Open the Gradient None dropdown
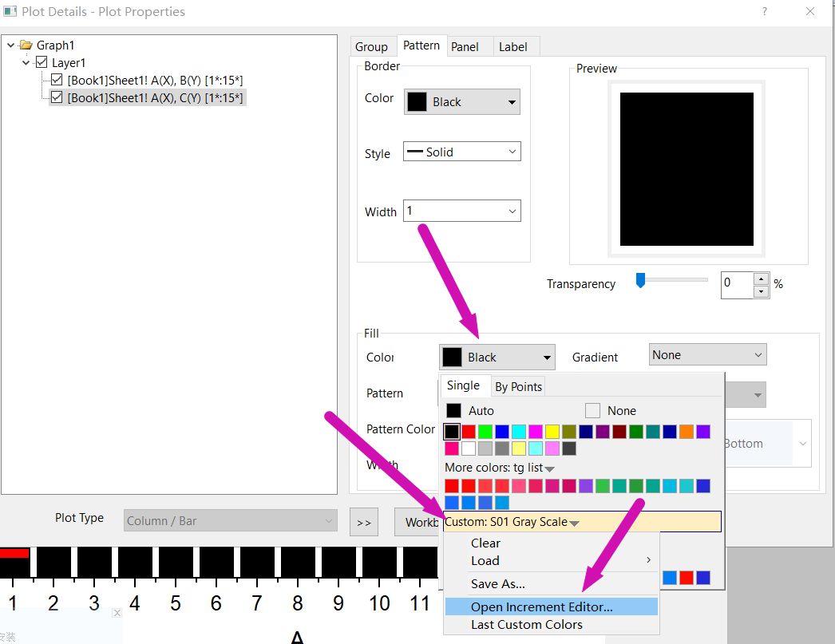Viewport: 835px width, 644px height. pos(708,354)
